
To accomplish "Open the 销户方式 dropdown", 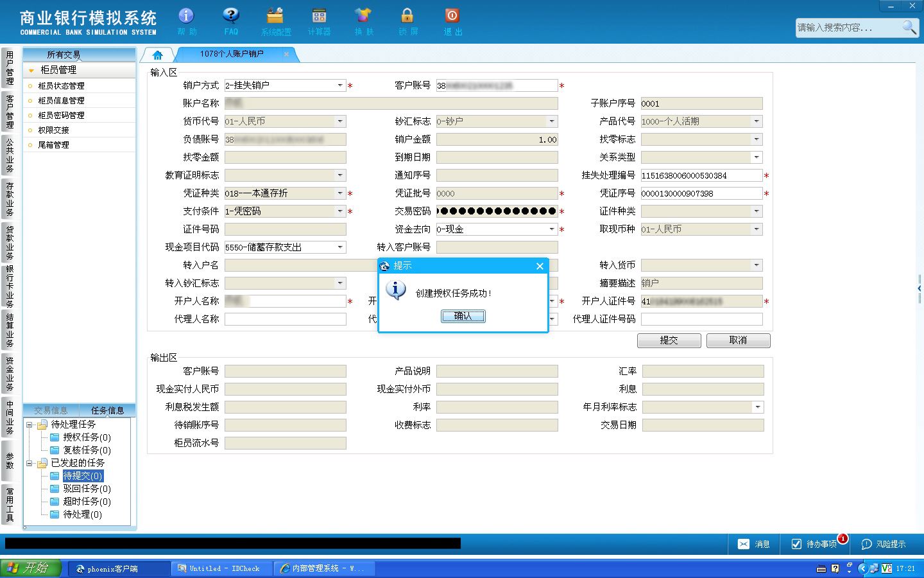I will 340,85.
